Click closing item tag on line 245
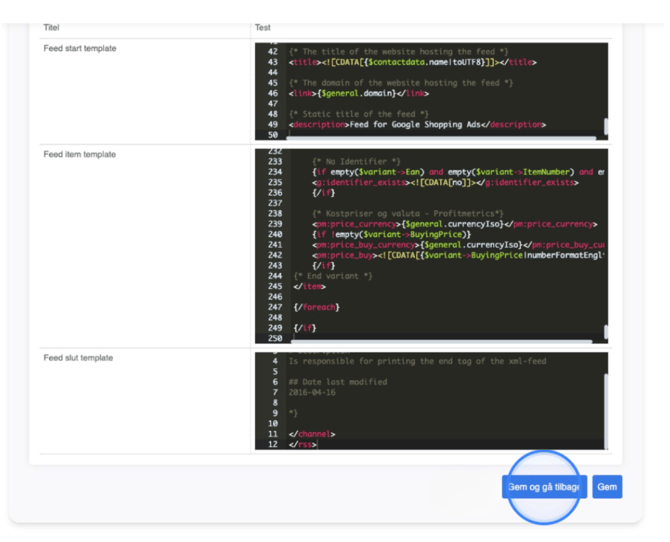 309,286
